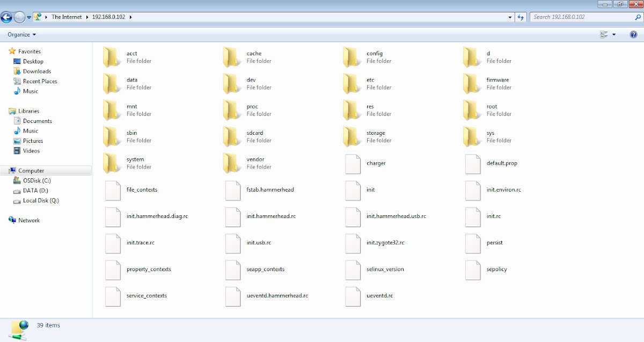644x342 pixels.
Task: Change view using the views icon
Action: tap(604, 34)
